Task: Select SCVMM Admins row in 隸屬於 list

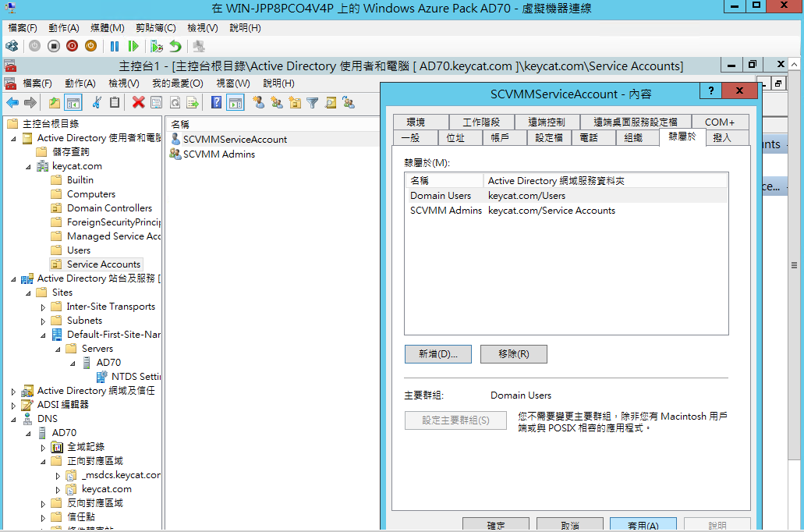Action: (566, 211)
